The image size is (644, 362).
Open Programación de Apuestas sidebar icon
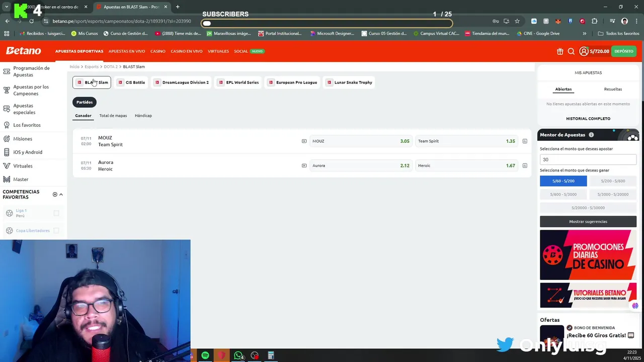7,71
